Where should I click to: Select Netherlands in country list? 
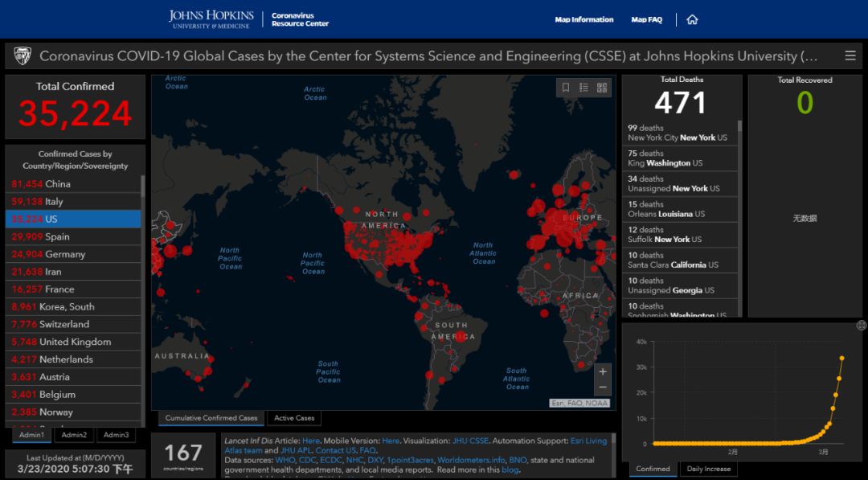(x=73, y=359)
